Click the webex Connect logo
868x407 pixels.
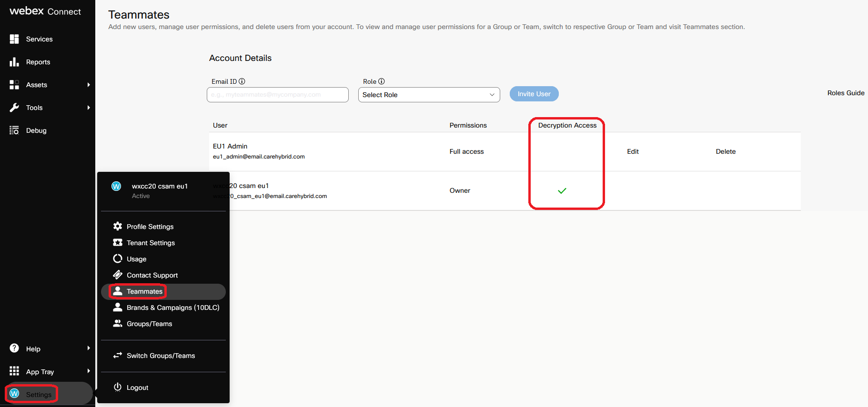(45, 11)
